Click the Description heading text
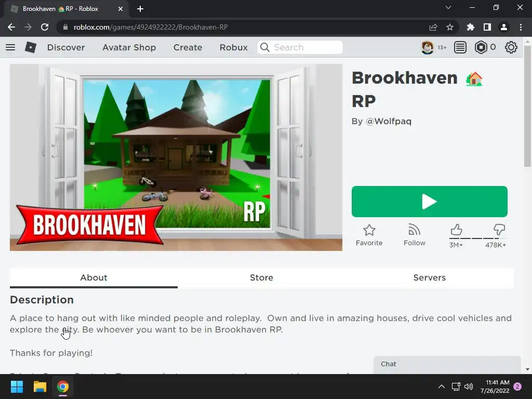 42,300
